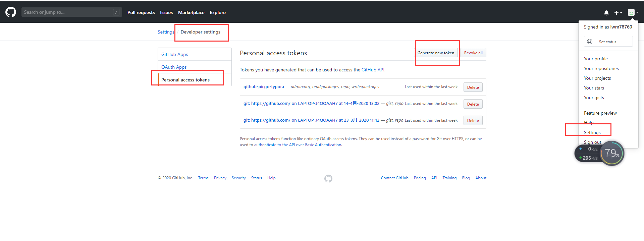The width and height of the screenshot is (644, 241).
Task: Open Privacy link in footer
Action: coord(220,178)
